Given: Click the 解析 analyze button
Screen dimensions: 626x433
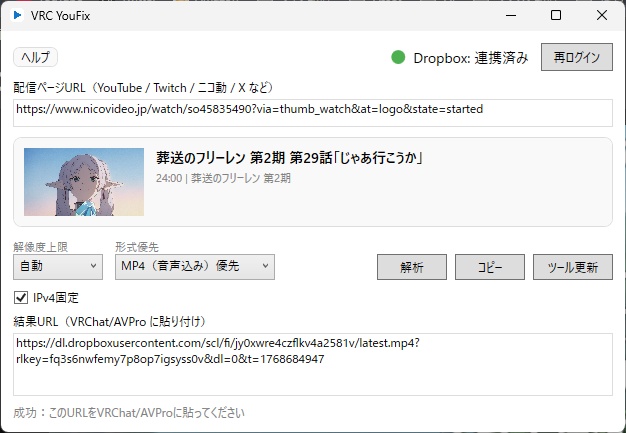Looking at the screenshot, I should 412,267.
